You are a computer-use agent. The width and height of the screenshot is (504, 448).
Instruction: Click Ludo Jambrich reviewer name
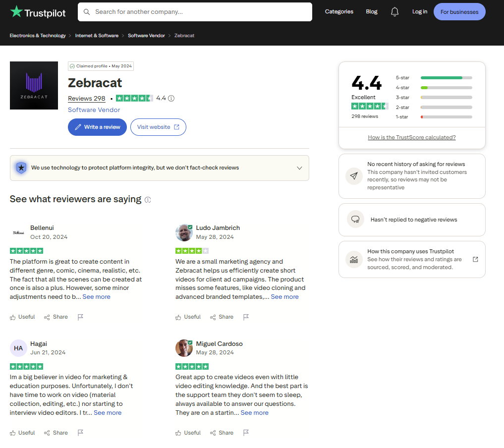(218, 228)
